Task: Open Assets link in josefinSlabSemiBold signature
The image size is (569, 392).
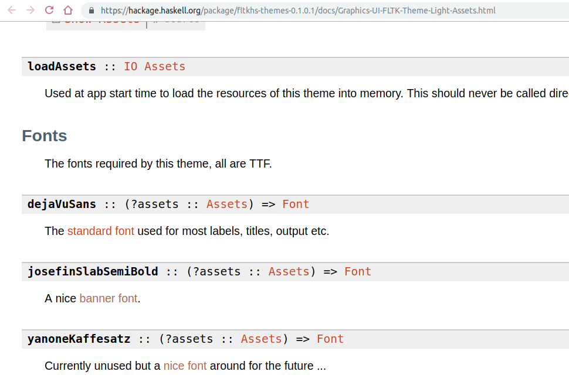Action: [289, 272]
